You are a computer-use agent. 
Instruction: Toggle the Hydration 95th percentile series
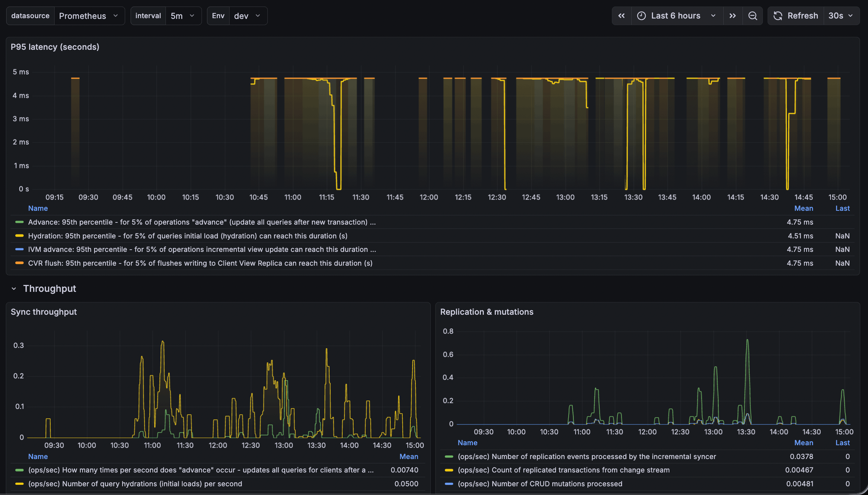coord(187,236)
